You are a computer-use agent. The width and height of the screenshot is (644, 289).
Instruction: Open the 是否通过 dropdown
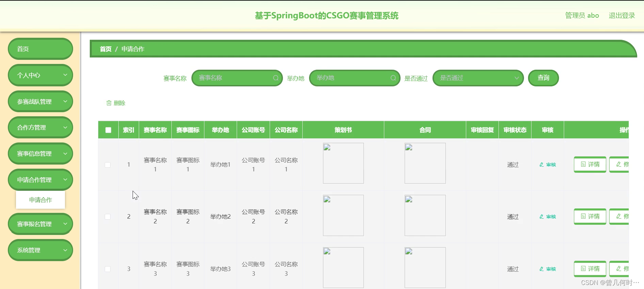[478, 78]
